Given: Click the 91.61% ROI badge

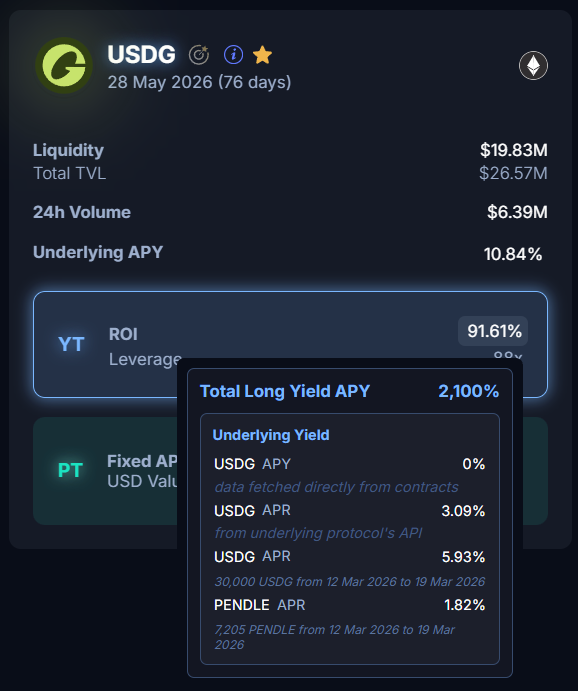Looking at the screenshot, I should click(493, 331).
